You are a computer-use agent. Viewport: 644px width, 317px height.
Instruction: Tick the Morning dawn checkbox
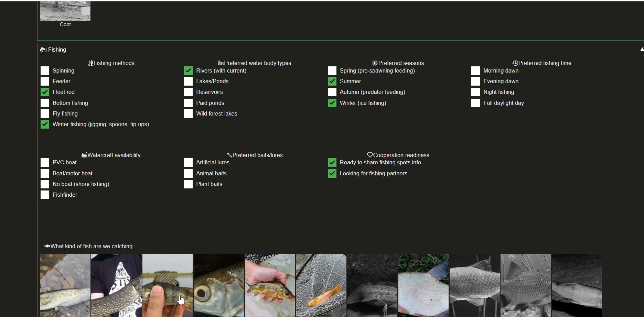[475, 71]
